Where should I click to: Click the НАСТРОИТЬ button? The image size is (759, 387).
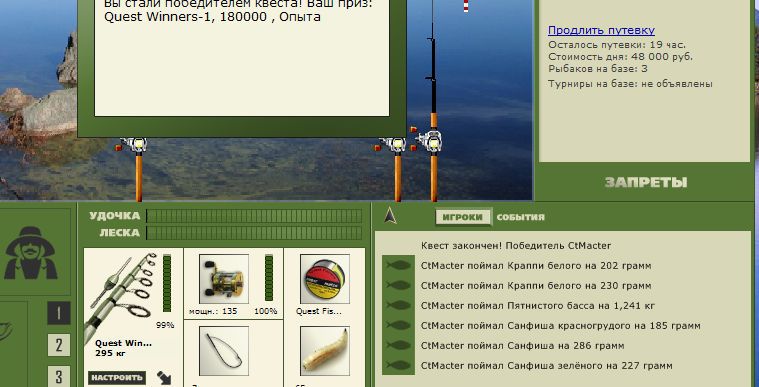tap(117, 378)
